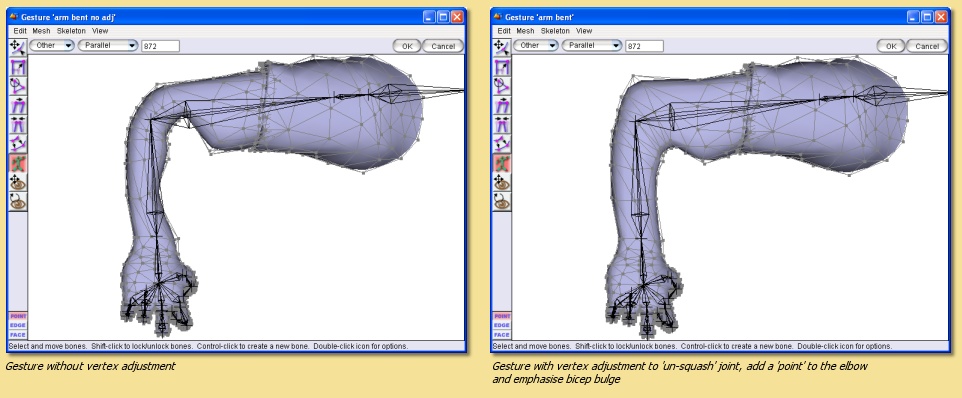Select Skew Points tool in Gesture 'arm bent' window
962x398 pixels.
coord(502,105)
